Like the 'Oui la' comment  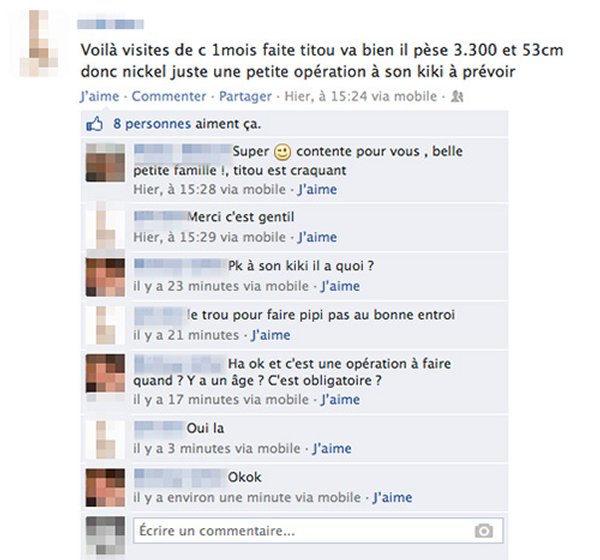pos(332,448)
